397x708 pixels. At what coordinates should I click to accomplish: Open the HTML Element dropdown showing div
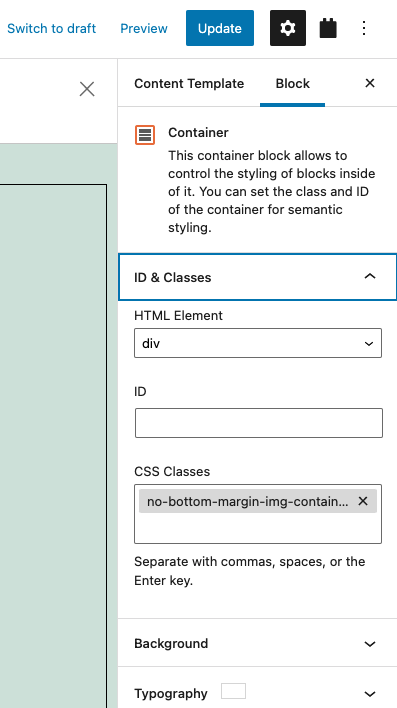click(x=258, y=343)
